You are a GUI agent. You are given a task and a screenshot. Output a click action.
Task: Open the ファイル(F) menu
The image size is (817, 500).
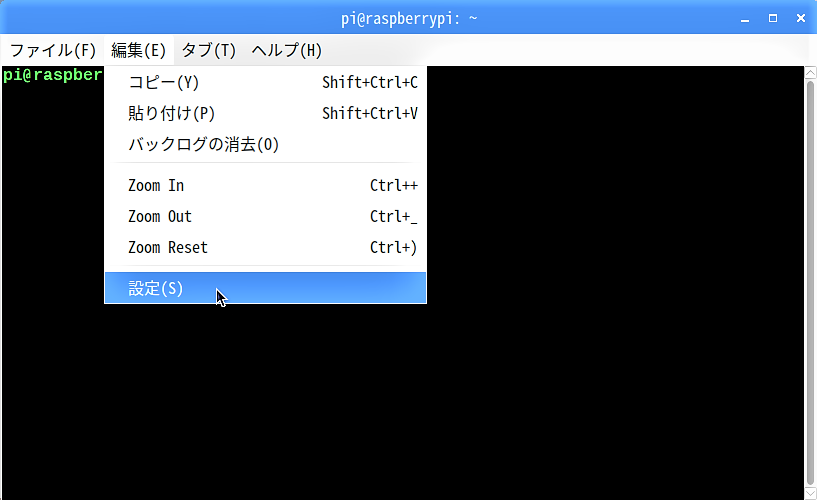click(53, 51)
